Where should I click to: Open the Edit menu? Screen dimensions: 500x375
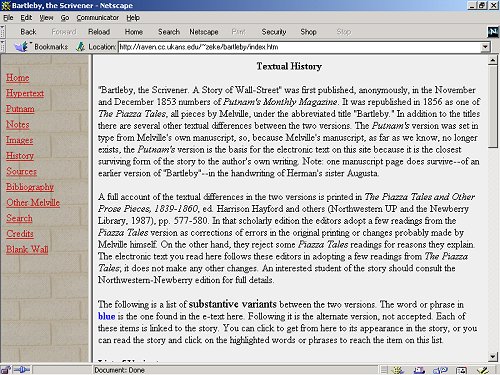(26, 18)
